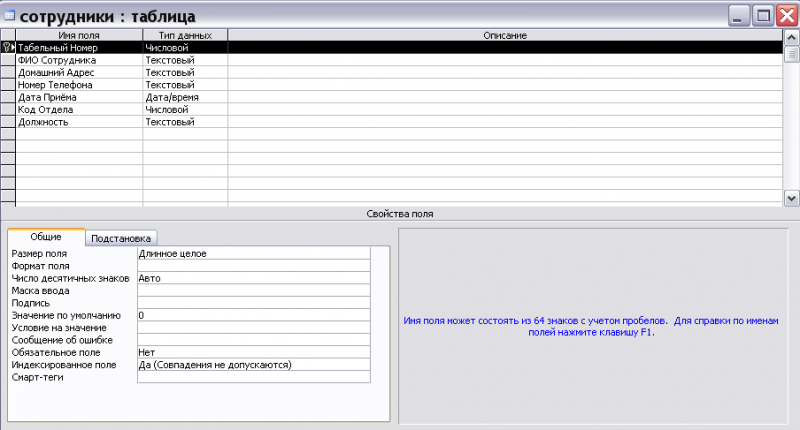Click the Индексированное поле property label
Image resolution: width=800 pixels, height=430 pixels.
64,365
